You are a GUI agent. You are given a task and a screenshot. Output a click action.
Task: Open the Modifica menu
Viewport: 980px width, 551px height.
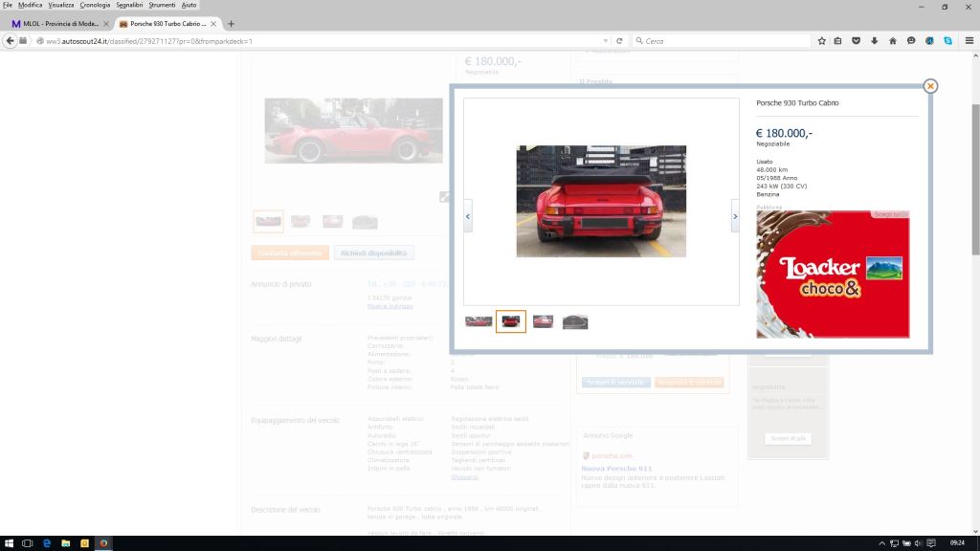pos(30,5)
